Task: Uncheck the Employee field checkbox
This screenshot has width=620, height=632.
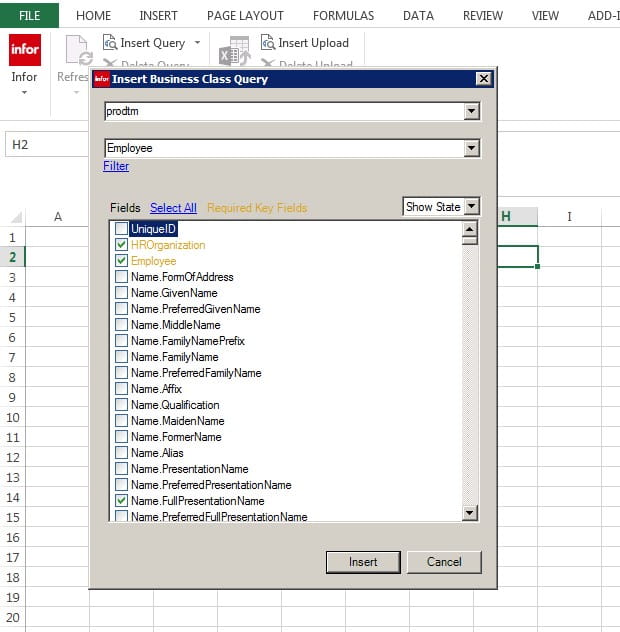Action: [x=121, y=261]
